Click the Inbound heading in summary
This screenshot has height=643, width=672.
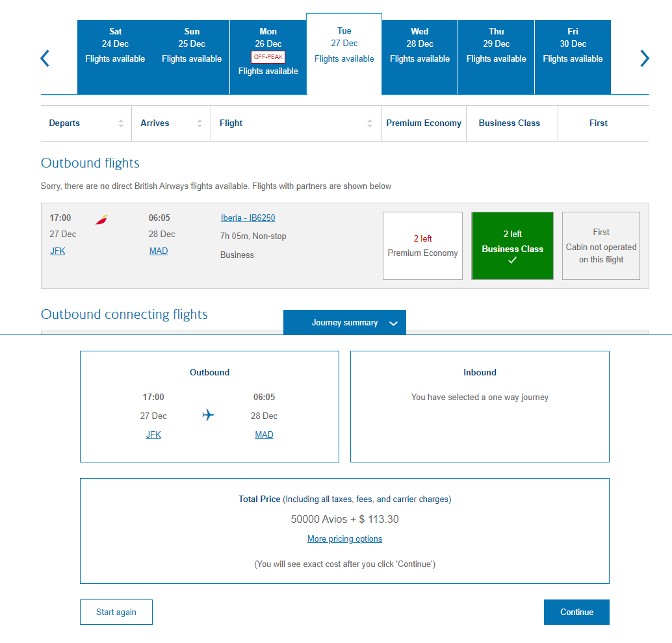[480, 372]
